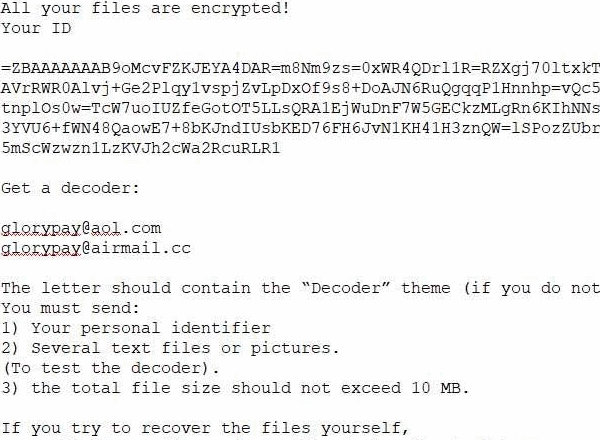Click list item '2) Several text files or pictures.'
This screenshot has width=600, height=440.
tap(170, 348)
